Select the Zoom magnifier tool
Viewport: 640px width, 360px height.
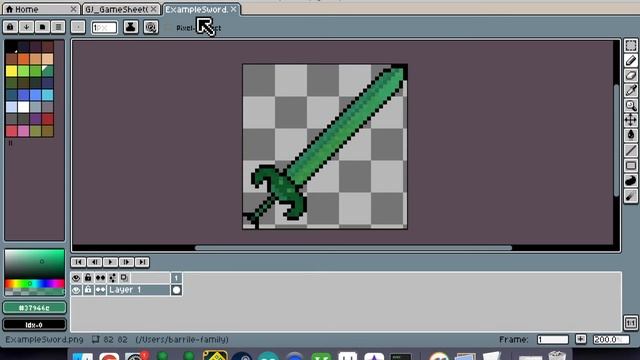point(631,106)
